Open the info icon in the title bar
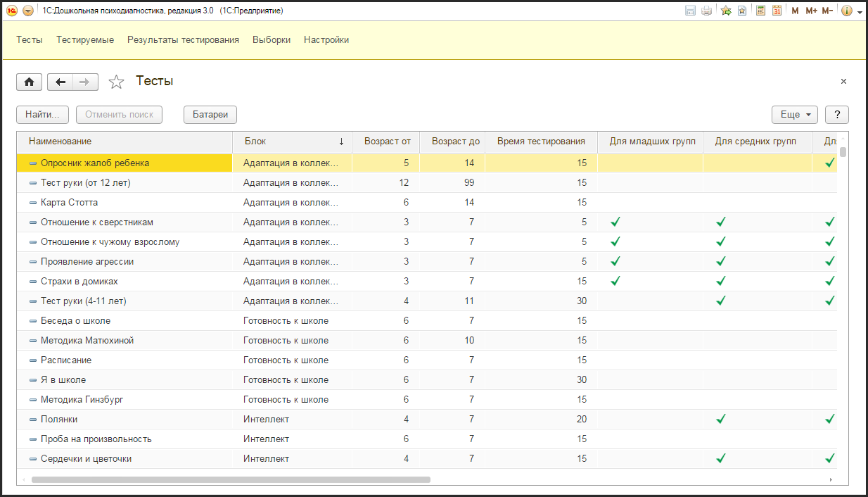This screenshot has height=497, width=868. 846,11
